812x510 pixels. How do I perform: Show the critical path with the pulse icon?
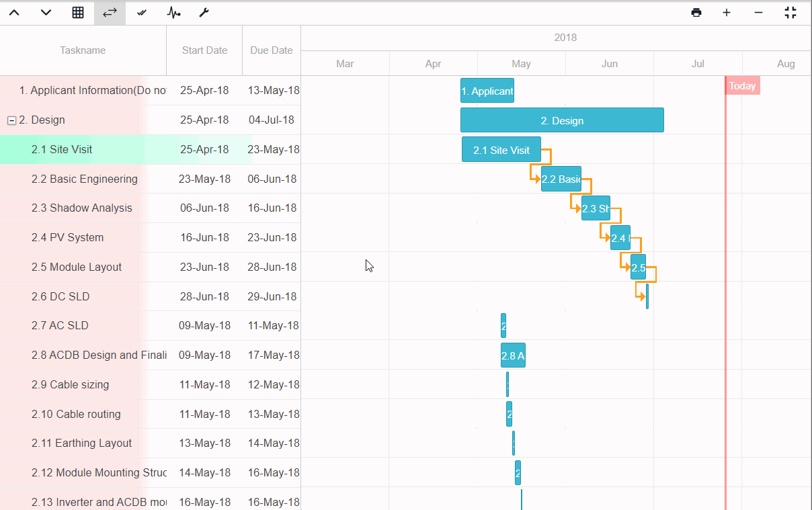[x=172, y=12]
